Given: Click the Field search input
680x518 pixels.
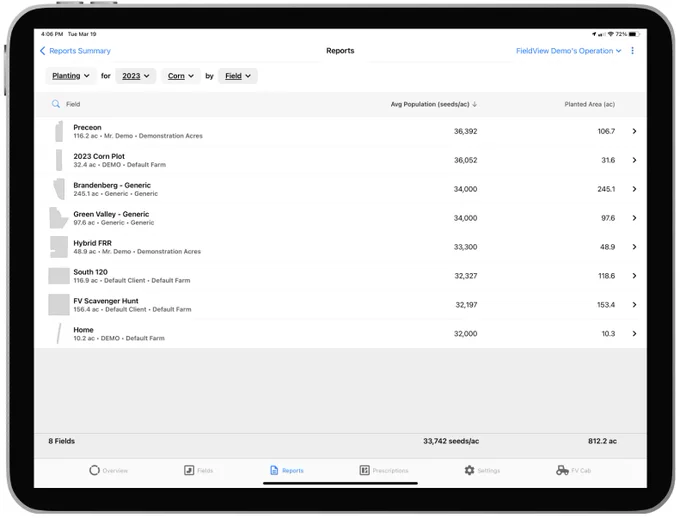Looking at the screenshot, I should pos(73,104).
